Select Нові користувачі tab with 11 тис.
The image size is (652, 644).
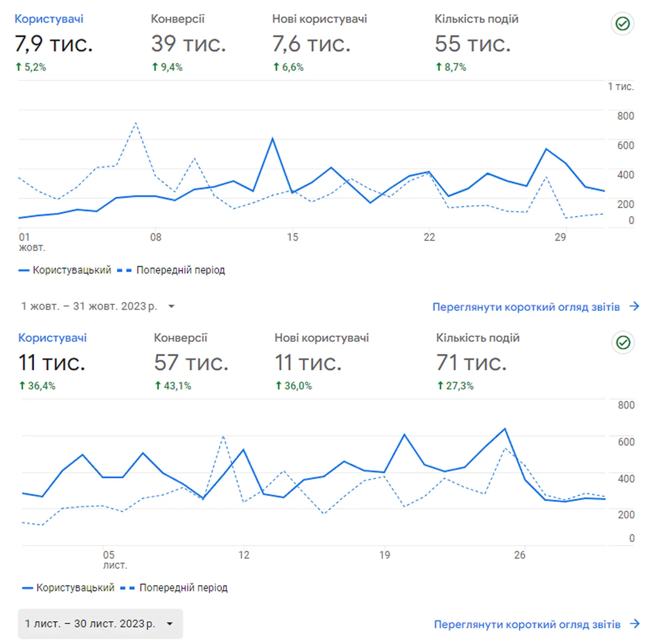(x=322, y=361)
